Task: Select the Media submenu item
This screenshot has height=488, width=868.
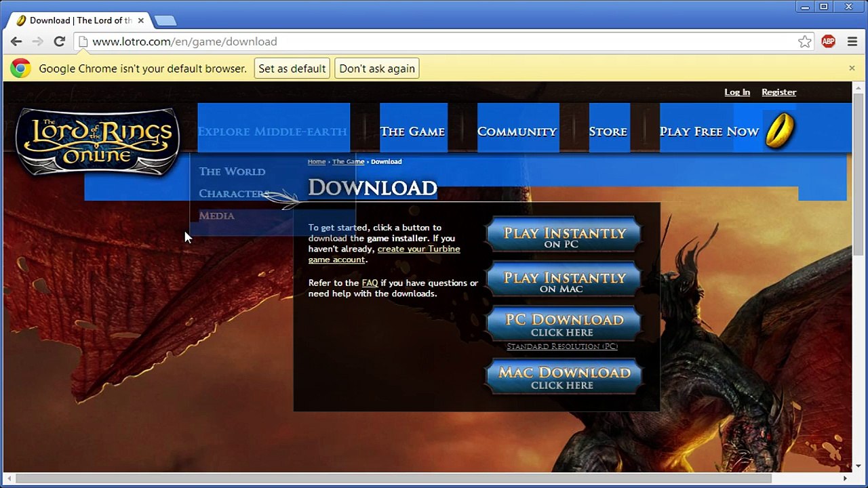Action: pos(217,216)
